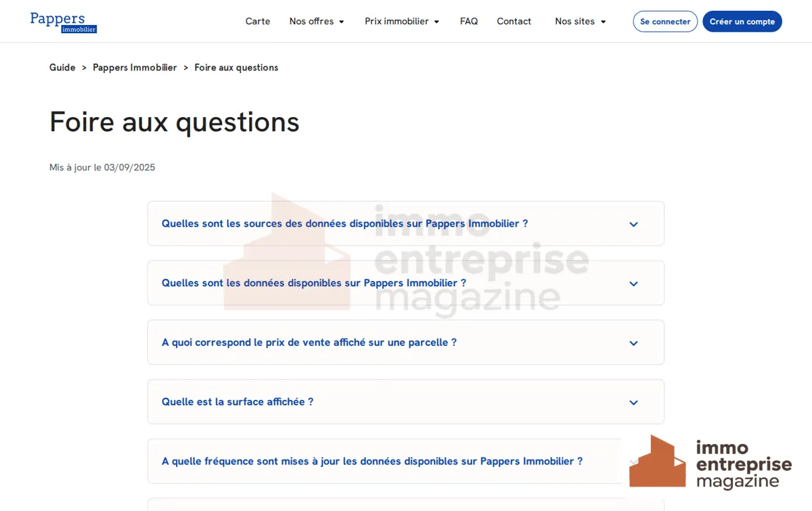Go to the FAQ page
The width and height of the screenshot is (812, 511).
(469, 22)
